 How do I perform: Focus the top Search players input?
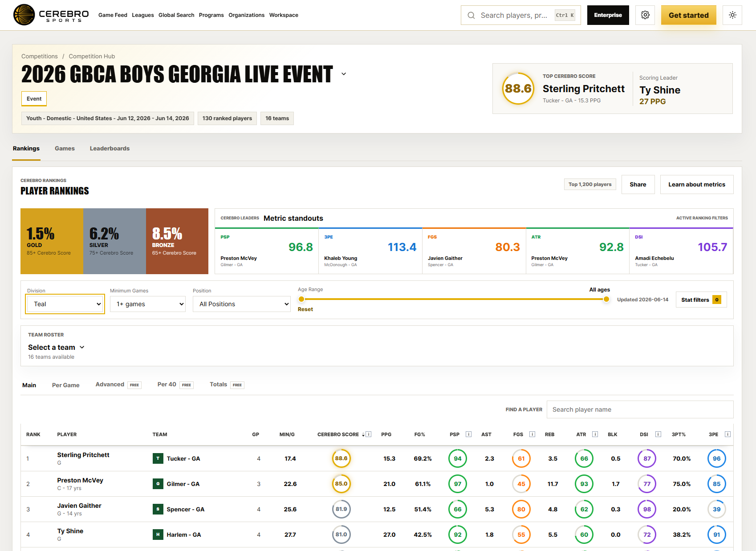[x=521, y=15]
